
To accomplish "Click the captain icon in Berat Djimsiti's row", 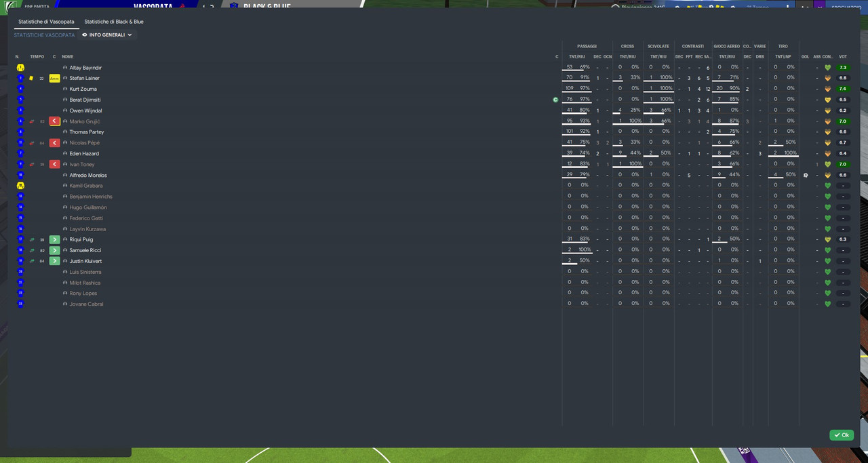I will pyautogui.click(x=555, y=100).
